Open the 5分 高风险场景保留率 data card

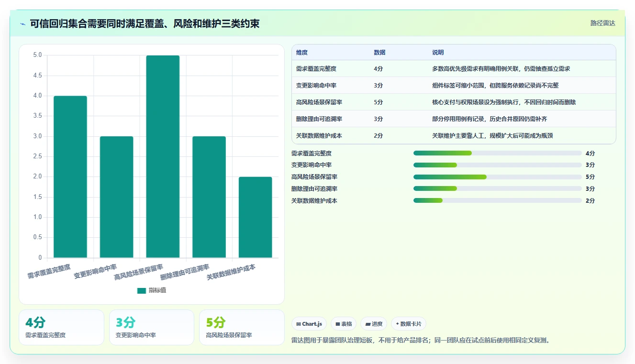point(242,328)
